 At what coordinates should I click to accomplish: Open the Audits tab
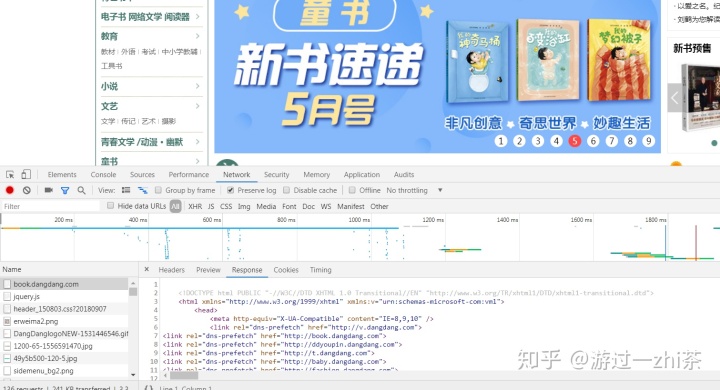[404, 175]
